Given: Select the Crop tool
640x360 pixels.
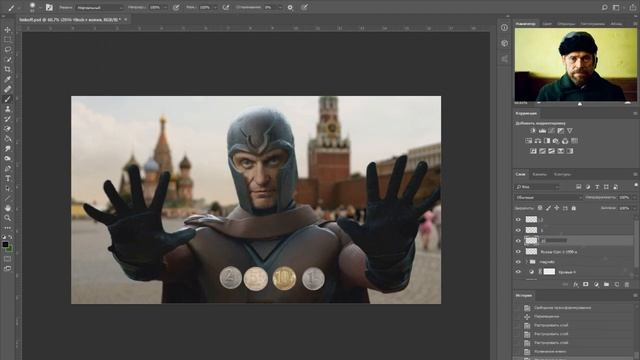Looking at the screenshot, I should tap(8, 69).
